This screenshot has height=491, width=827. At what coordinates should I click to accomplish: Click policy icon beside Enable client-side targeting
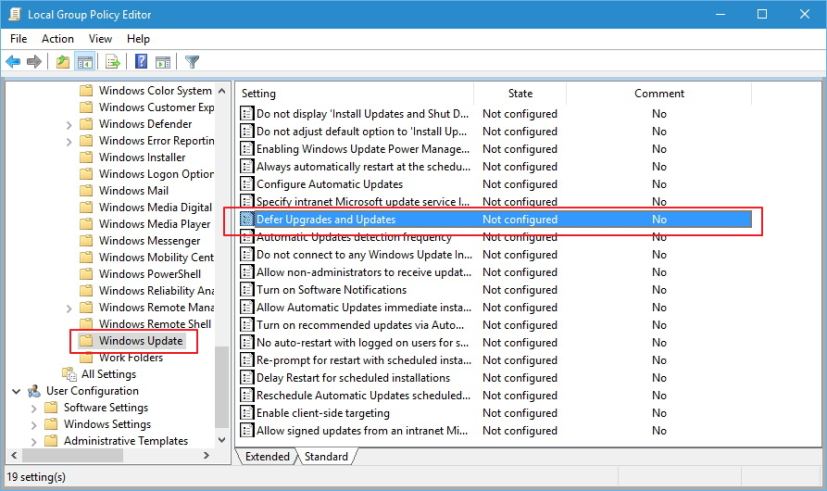246,413
